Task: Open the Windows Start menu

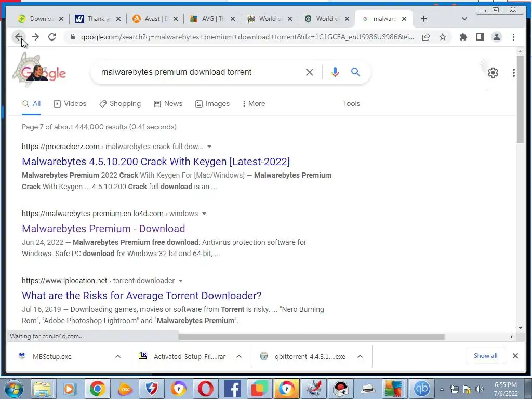Action: [13, 389]
